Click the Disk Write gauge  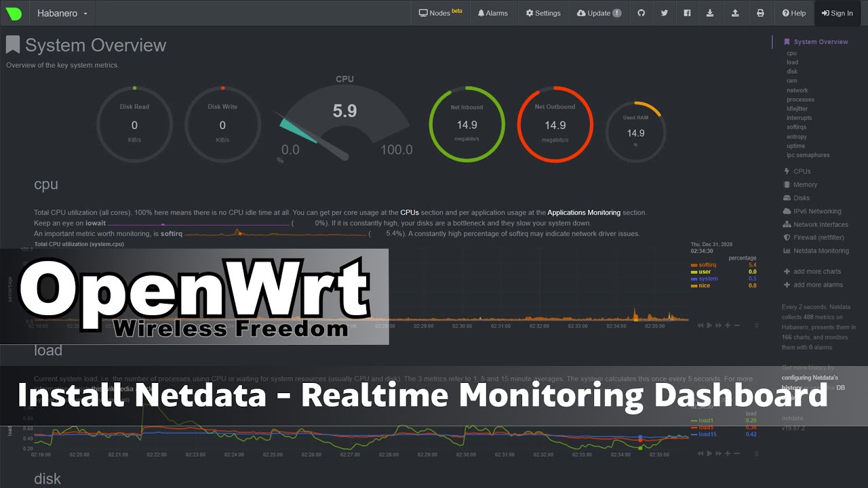tap(222, 125)
